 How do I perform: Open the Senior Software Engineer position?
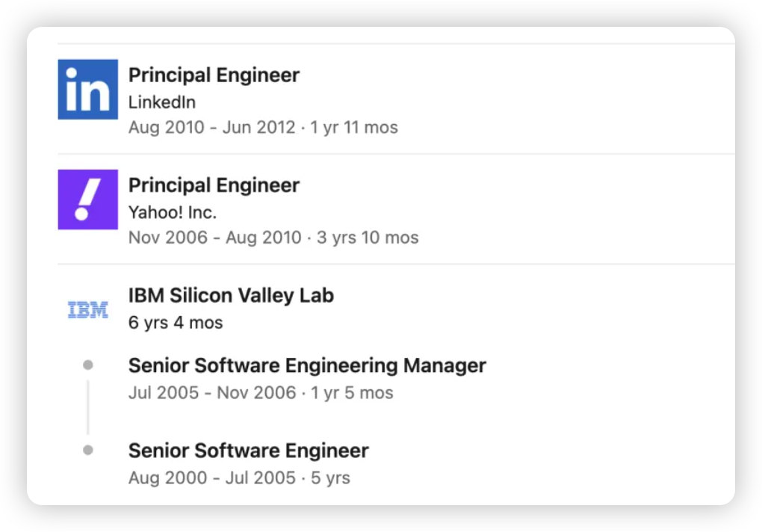(x=248, y=451)
